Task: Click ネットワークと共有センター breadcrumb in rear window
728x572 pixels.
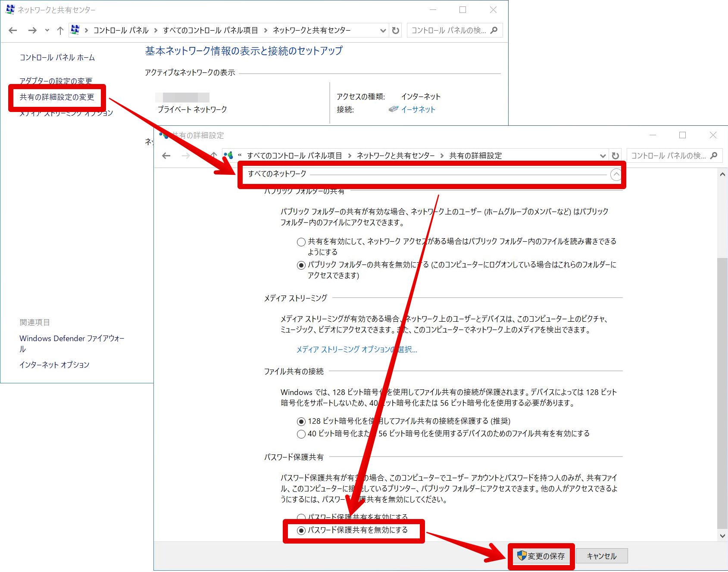Action: coord(312,30)
